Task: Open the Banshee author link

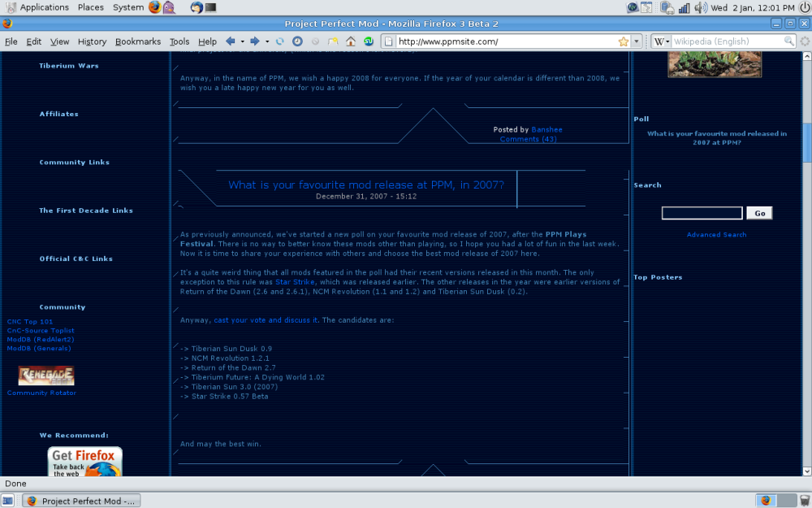Action: (546, 129)
